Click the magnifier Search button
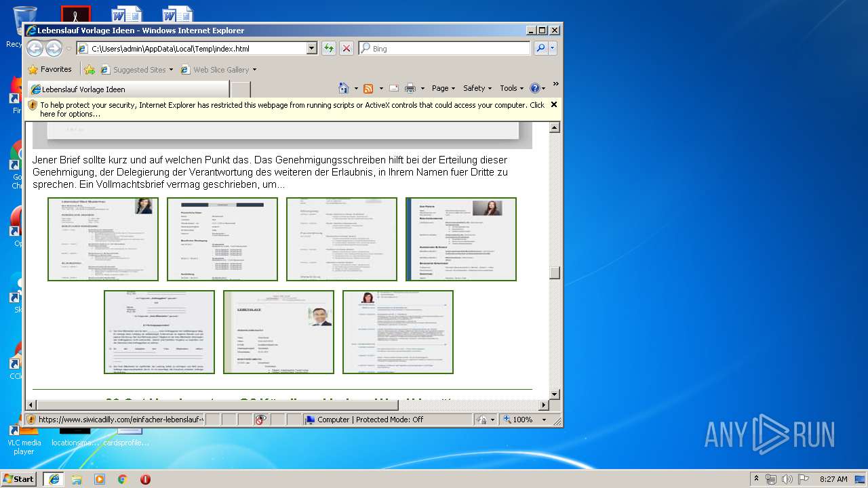 pyautogui.click(x=540, y=48)
